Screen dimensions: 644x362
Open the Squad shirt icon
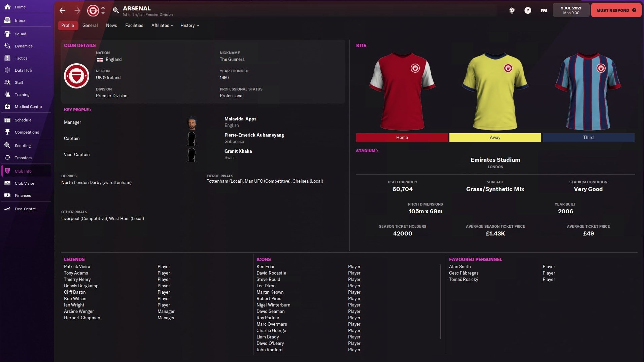(x=7, y=34)
